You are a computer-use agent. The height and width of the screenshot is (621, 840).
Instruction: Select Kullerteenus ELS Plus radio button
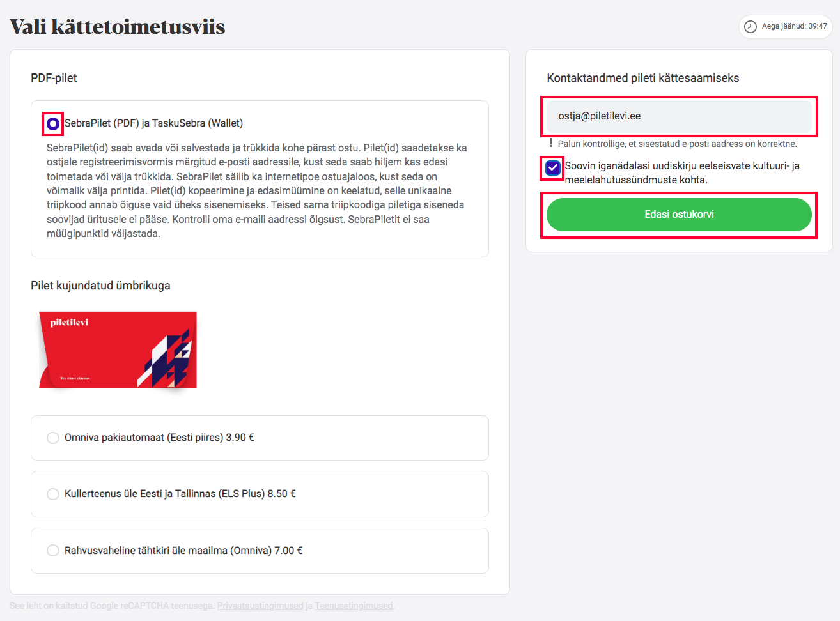[53, 494]
